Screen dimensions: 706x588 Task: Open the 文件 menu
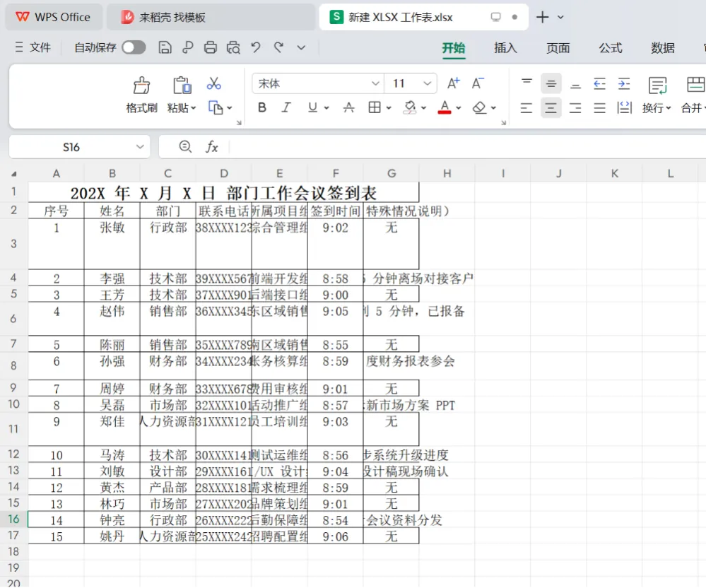point(33,47)
